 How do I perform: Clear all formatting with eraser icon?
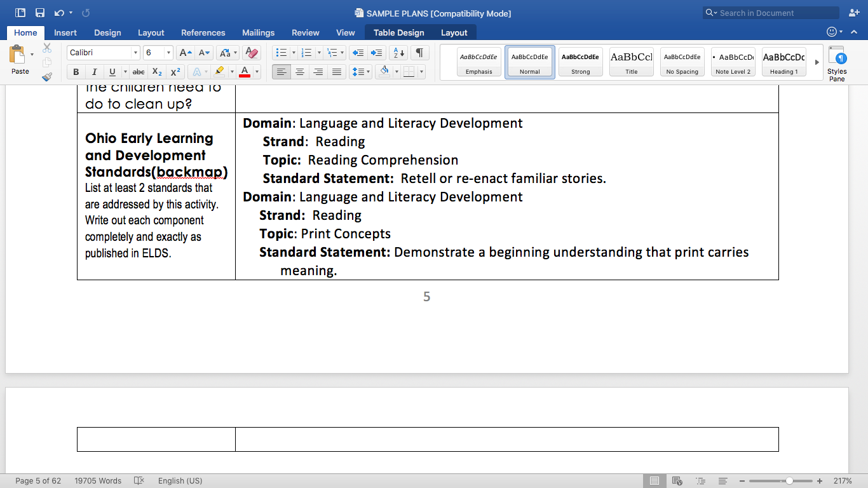click(252, 53)
